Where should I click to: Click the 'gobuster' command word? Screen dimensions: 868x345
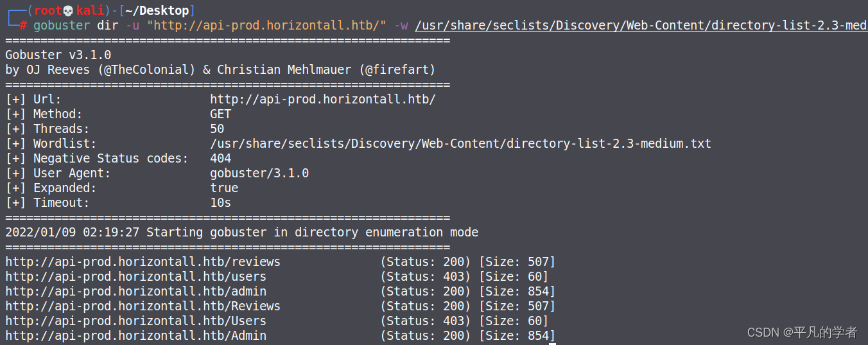pos(62,26)
